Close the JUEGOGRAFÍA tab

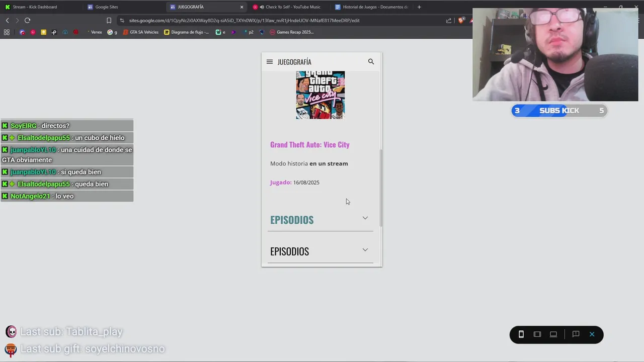(x=242, y=7)
